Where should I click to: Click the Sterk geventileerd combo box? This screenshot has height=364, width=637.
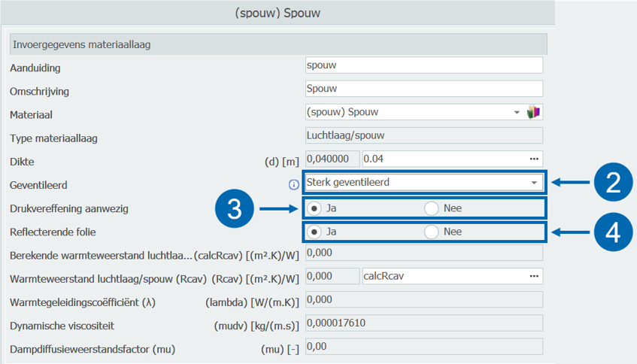click(414, 182)
